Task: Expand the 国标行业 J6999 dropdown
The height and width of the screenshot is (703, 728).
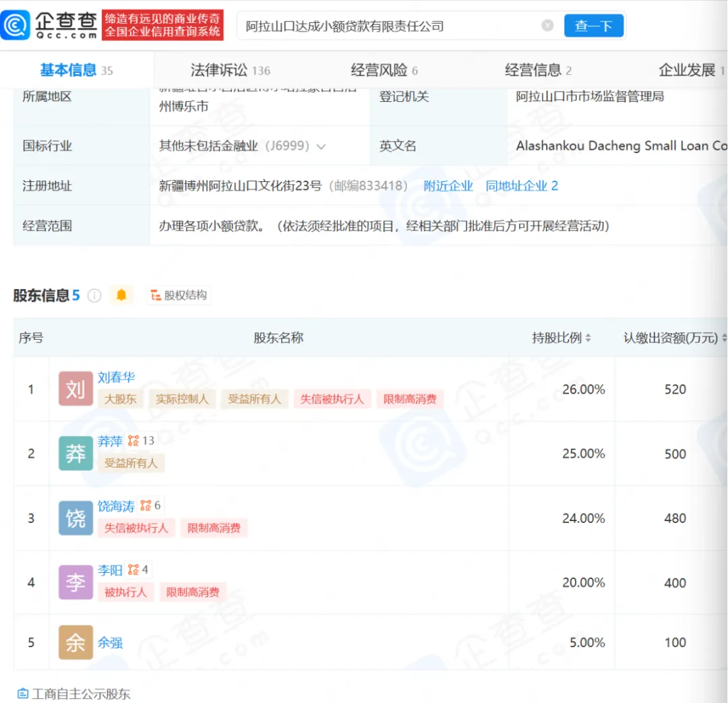Action: [x=321, y=146]
